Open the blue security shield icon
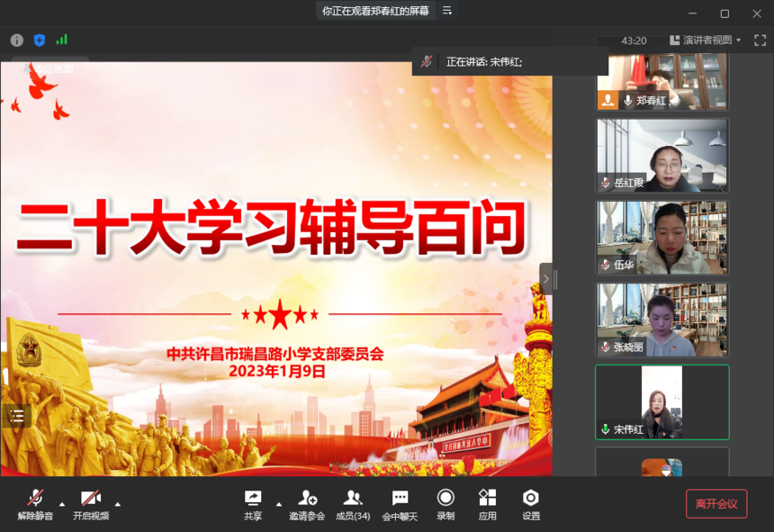Viewport: 774px width, 532px height. click(40, 40)
